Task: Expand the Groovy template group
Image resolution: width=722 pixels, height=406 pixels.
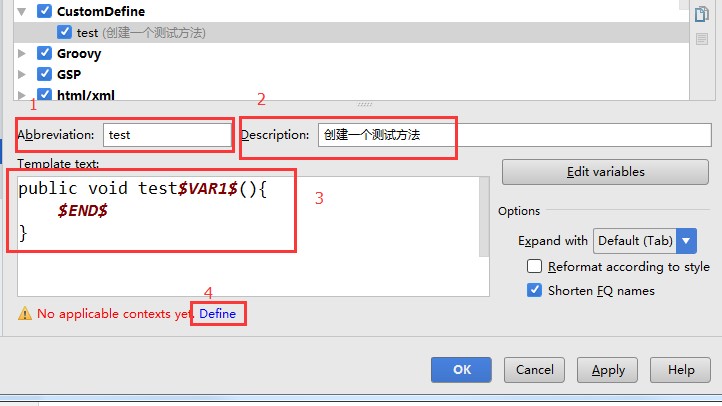Action: pos(22,54)
